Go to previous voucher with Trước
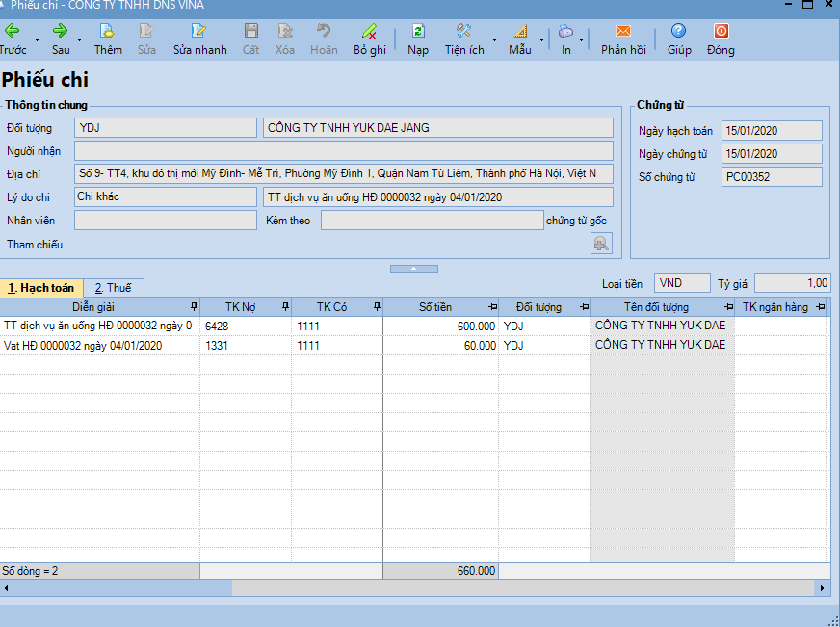 pos(13,39)
